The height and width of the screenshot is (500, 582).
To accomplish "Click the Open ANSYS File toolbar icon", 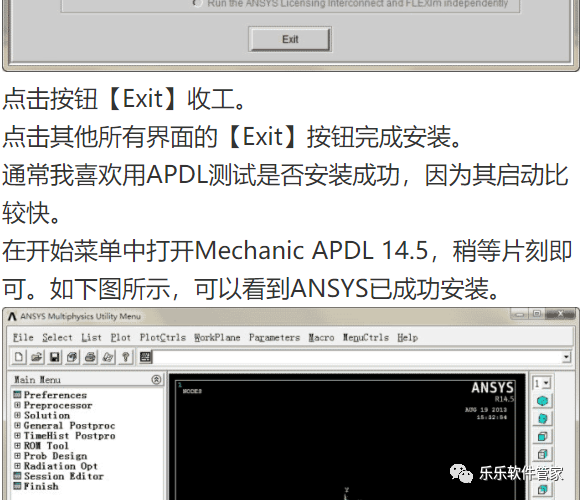I will tap(36, 357).
